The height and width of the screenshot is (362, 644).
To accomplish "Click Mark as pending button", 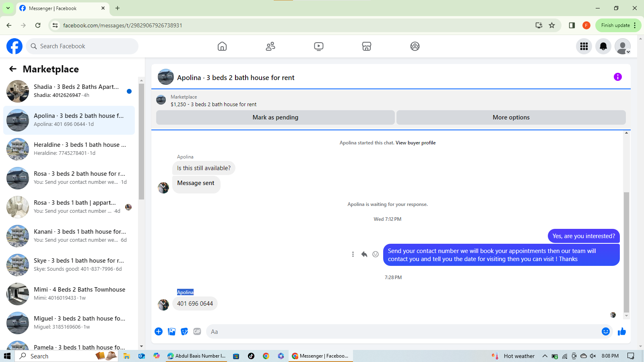I will 275,117.
